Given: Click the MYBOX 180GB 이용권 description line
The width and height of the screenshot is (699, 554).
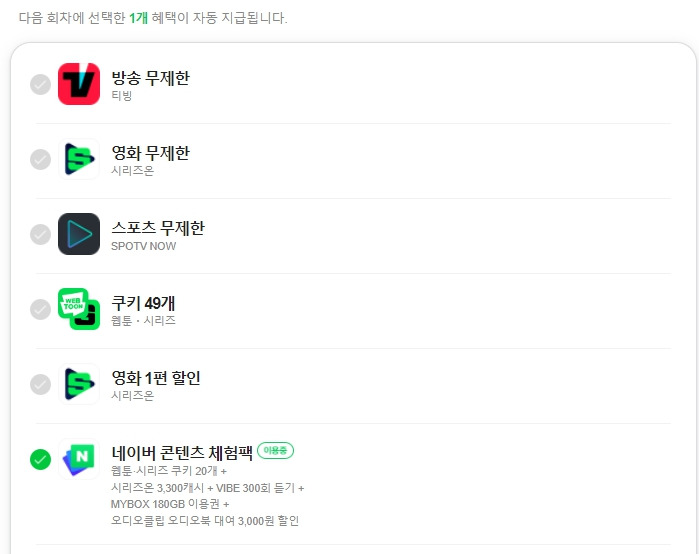Looking at the screenshot, I should point(170,504).
